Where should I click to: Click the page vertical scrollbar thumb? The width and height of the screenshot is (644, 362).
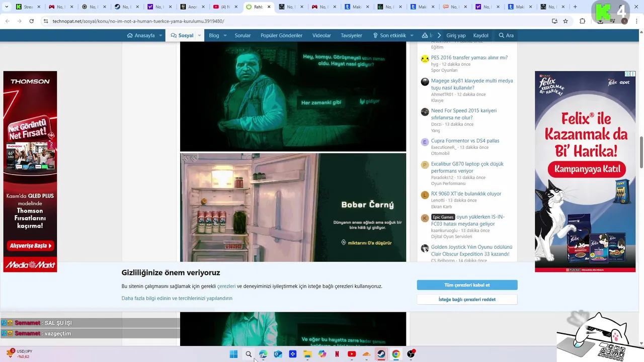pyautogui.click(x=641, y=152)
